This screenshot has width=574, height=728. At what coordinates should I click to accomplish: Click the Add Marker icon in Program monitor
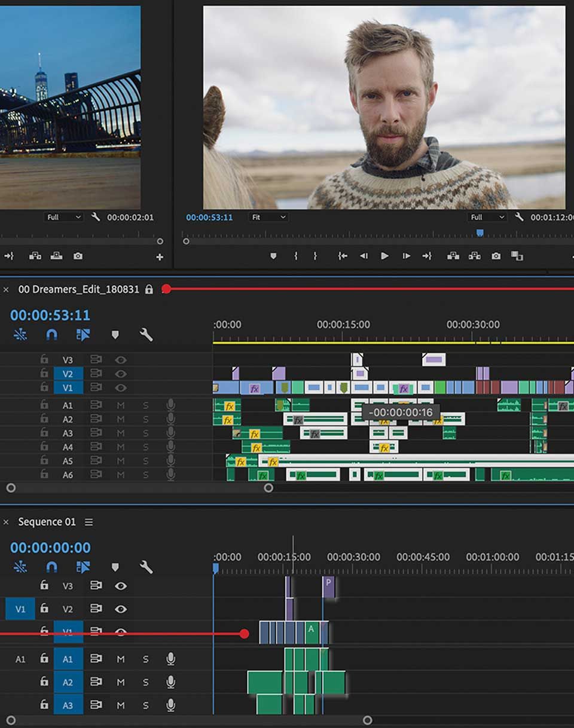pyautogui.click(x=273, y=256)
